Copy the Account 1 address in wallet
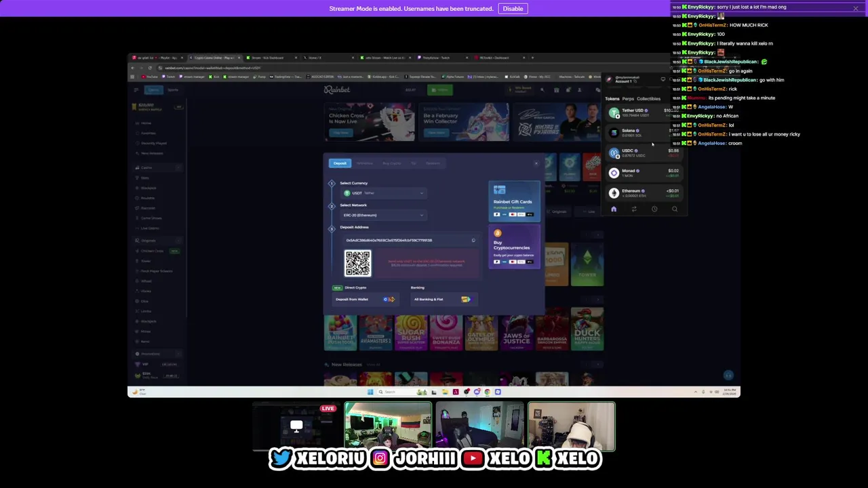868x488 pixels. click(635, 82)
